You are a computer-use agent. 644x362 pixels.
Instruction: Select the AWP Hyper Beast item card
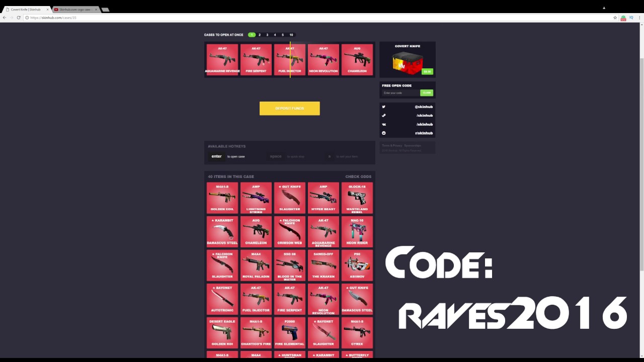(324, 198)
